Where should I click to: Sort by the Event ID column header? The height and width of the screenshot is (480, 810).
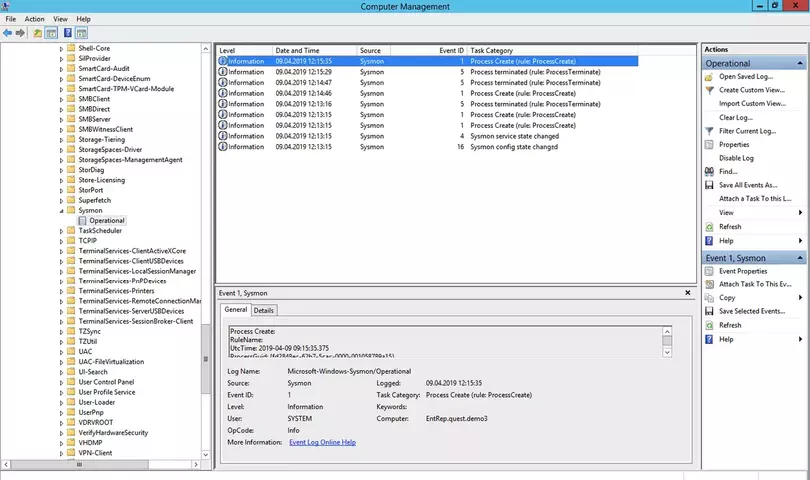coord(429,51)
